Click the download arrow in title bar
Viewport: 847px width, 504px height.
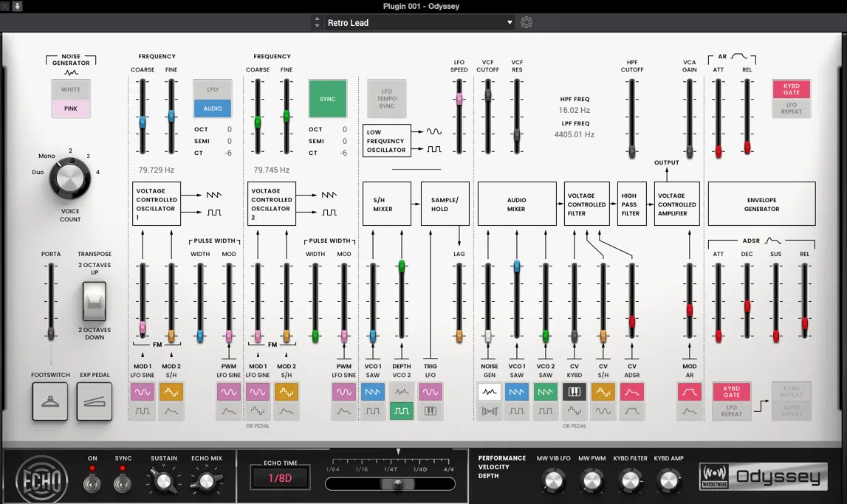pyautogui.click(x=18, y=6)
